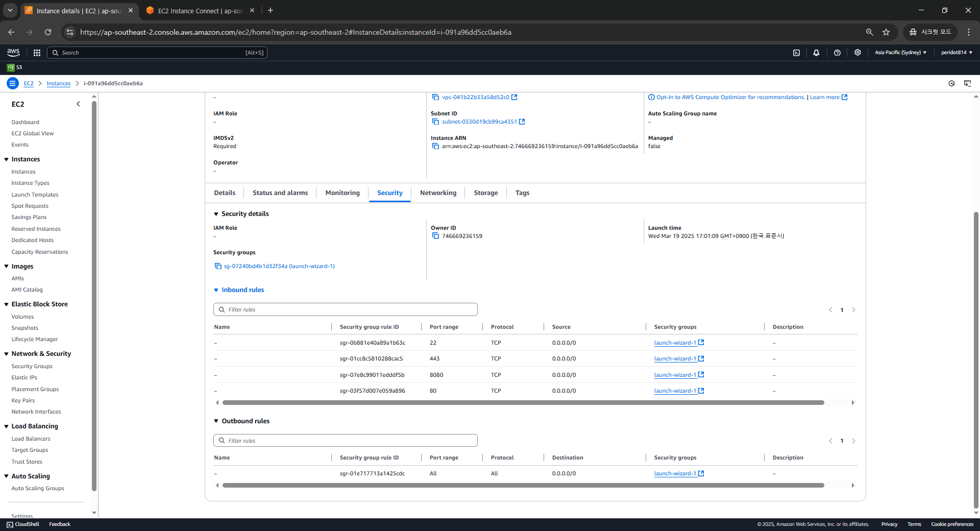Go back to the previous page
Viewport: 980px width, 531px height.
click(11, 32)
